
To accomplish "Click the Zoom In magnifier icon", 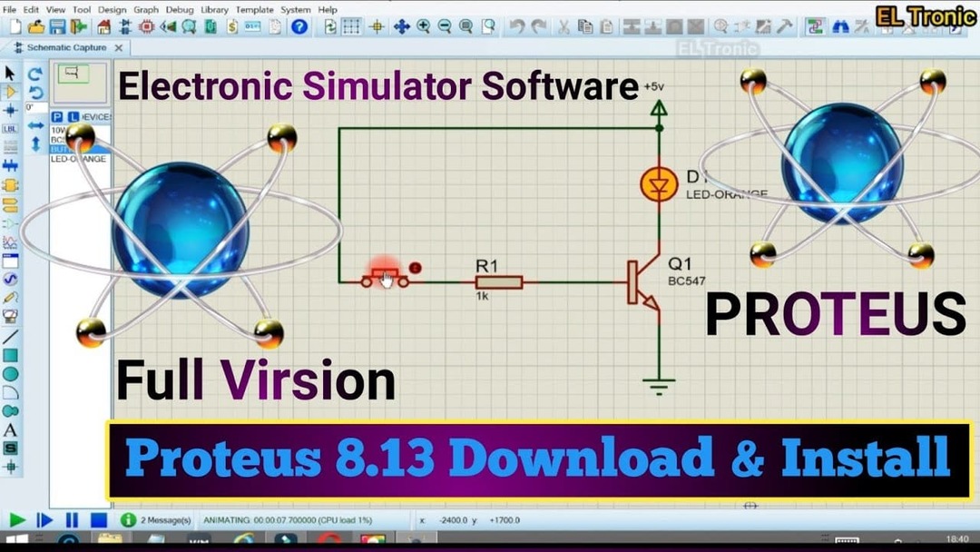I will pos(423,27).
